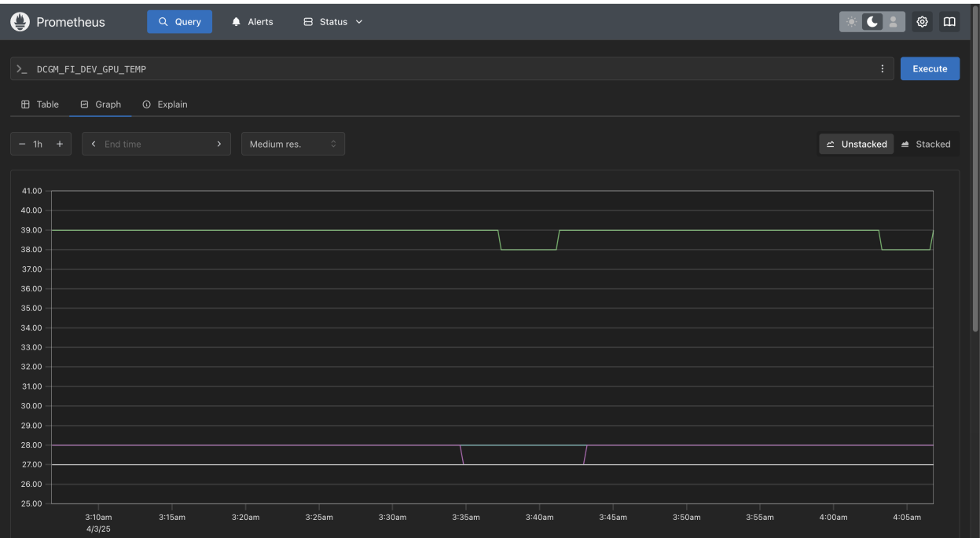Click the 41.00 y-axis label

[31, 191]
